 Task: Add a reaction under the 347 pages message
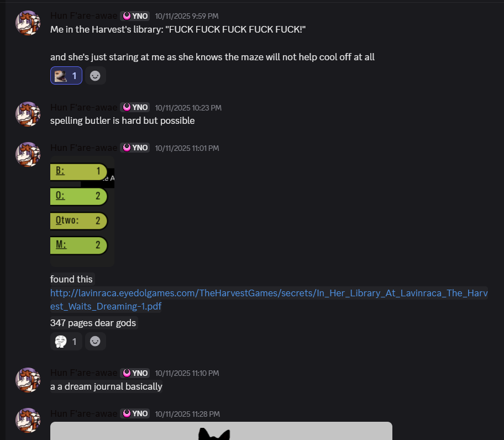(95, 341)
